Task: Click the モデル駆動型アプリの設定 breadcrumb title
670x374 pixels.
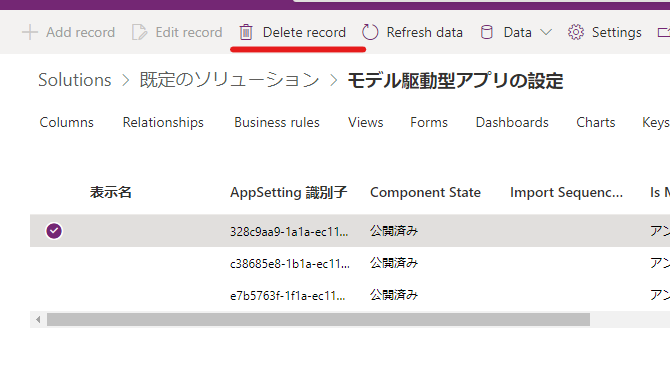Action: 455,80
